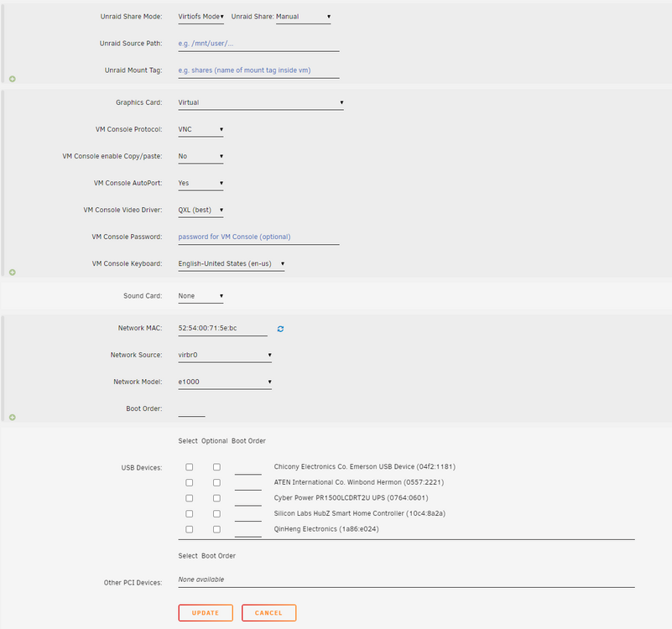Click the Chicony Electronics Co. Emerson USB Device text
Screen dimensions: 672x629
pos(365,466)
